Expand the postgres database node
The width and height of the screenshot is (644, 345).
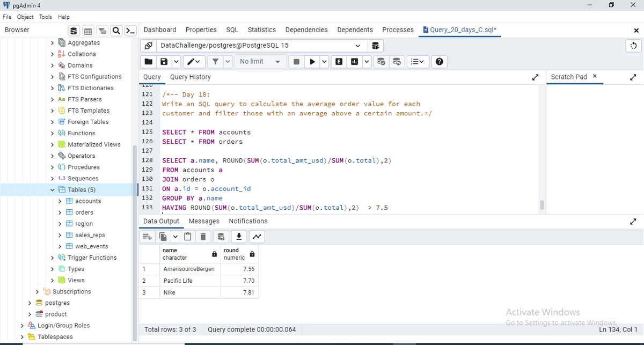pos(30,303)
